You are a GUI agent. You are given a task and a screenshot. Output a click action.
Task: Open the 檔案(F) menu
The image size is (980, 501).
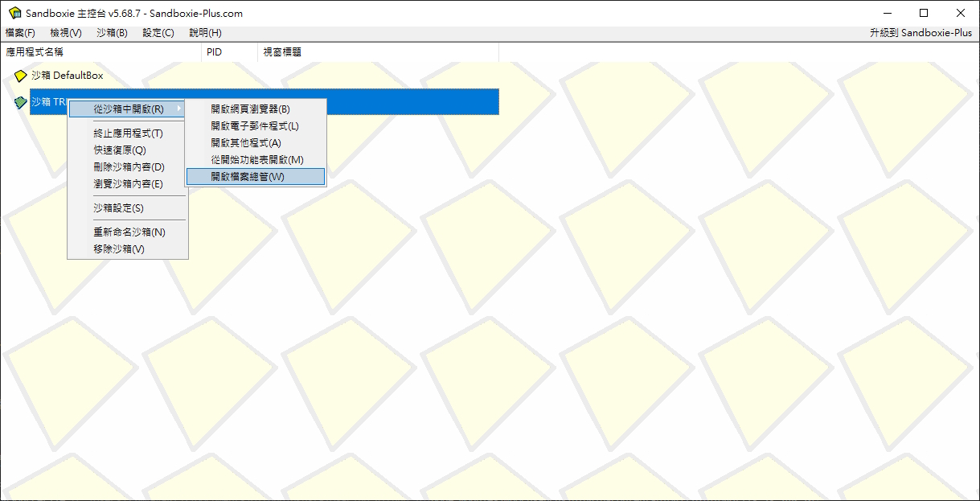coord(20,33)
